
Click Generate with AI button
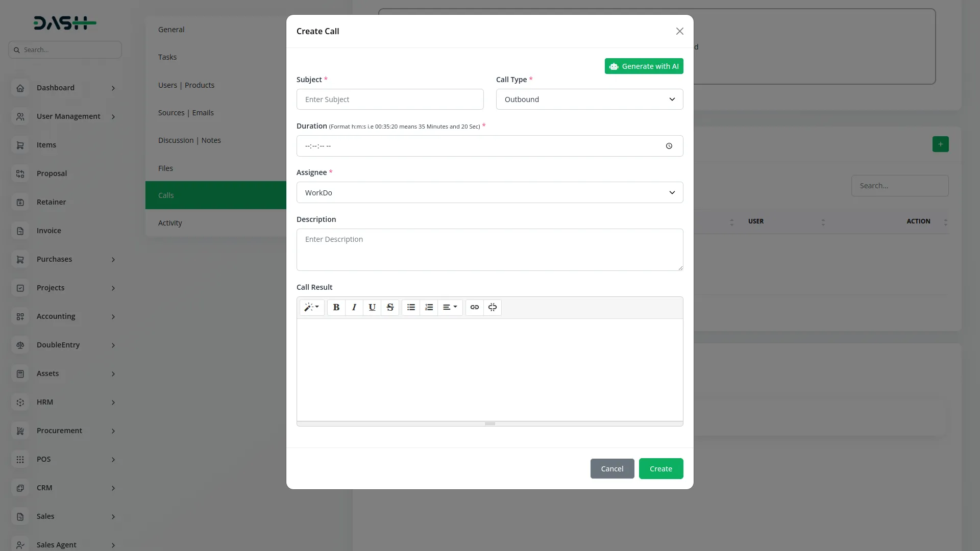[644, 66]
